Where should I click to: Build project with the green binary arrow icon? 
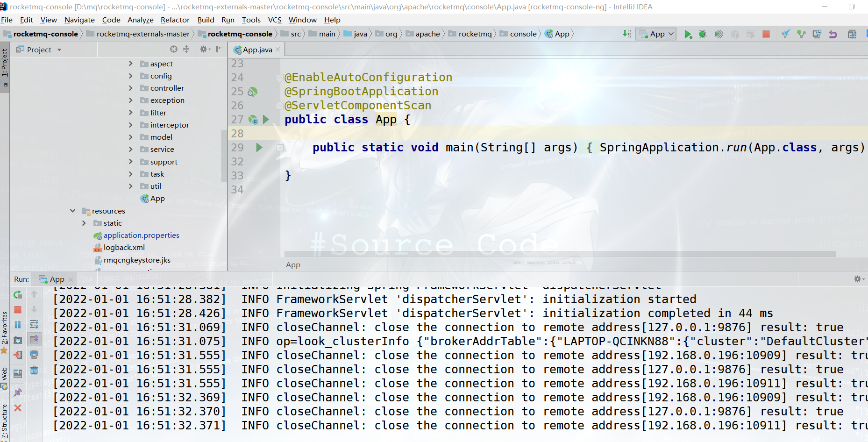(x=627, y=34)
